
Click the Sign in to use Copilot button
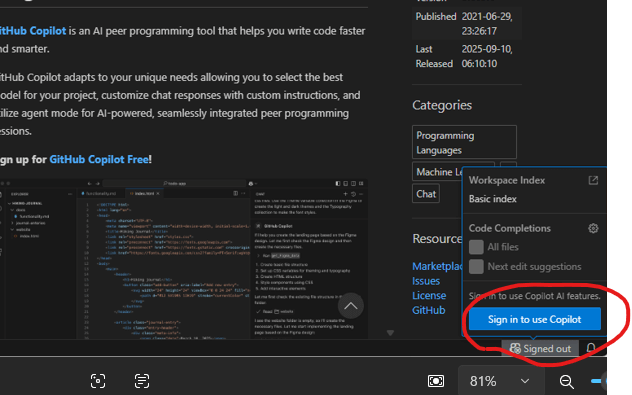tap(534, 319)
